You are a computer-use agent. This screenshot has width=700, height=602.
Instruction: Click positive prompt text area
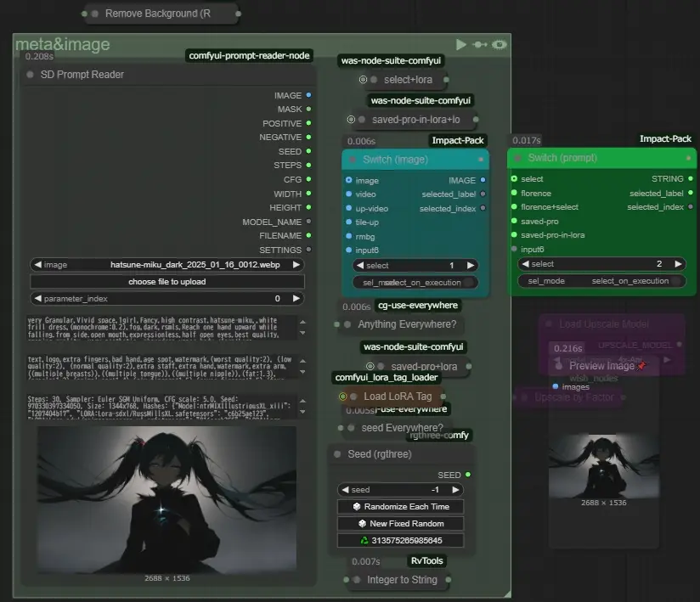161,328
